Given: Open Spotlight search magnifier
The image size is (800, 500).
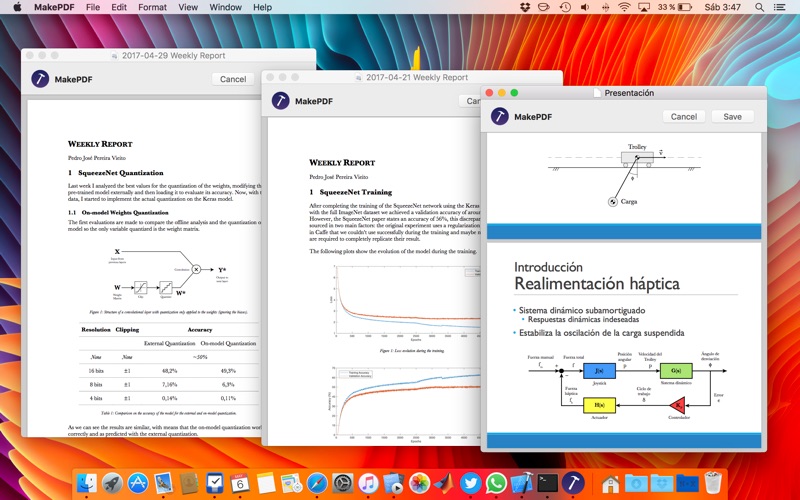Looking at the screenshot, I should [x=758, y=7].
